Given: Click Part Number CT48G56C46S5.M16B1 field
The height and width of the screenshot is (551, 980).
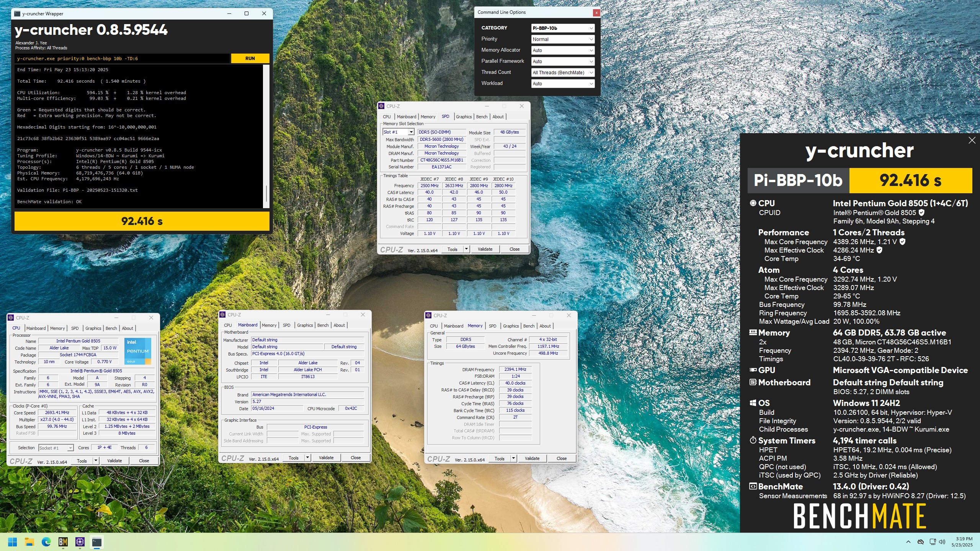Looking at the screenshot, I should [x=442, y=160].
